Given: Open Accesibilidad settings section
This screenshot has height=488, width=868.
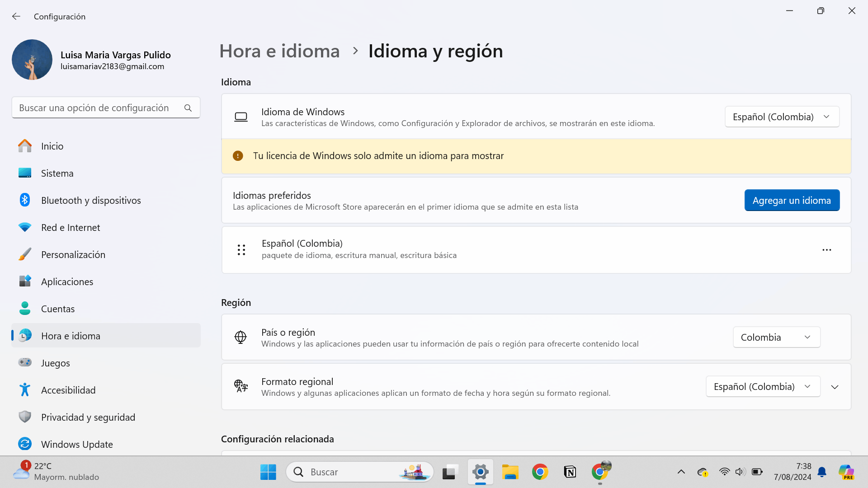Looking at the screenshot, I should click(x=68, y=390).
